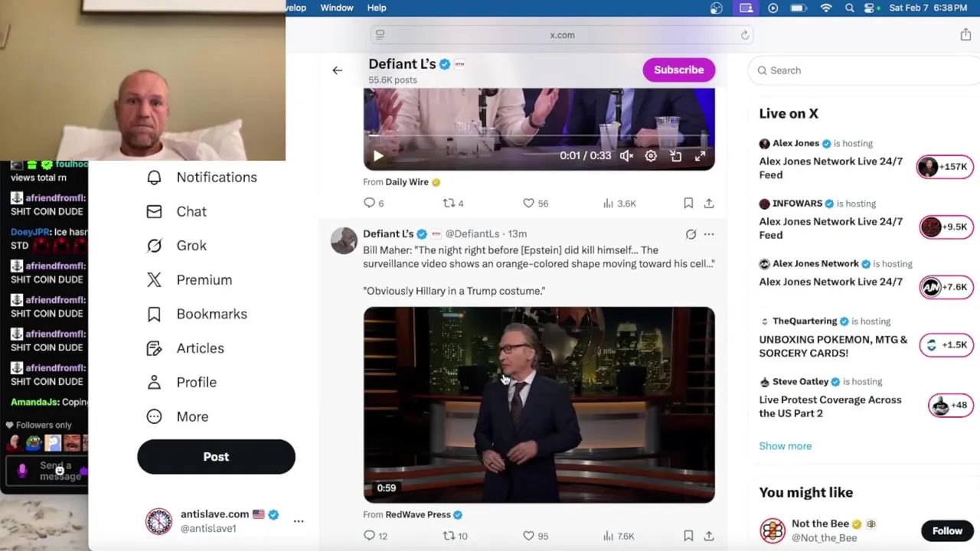Screen dimensions: 980x551
Task: View analytics showing 3.6K views
Action: pyautogui.click(x=619, y=204)
